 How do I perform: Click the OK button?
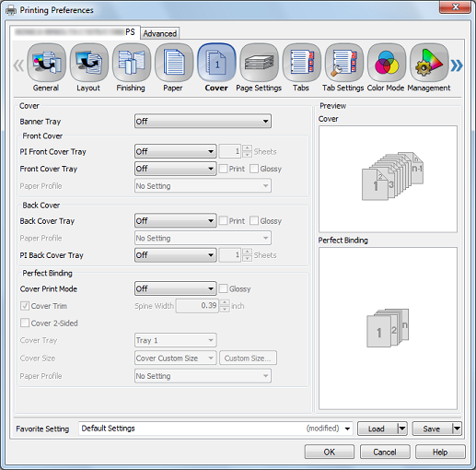point(330,452)
